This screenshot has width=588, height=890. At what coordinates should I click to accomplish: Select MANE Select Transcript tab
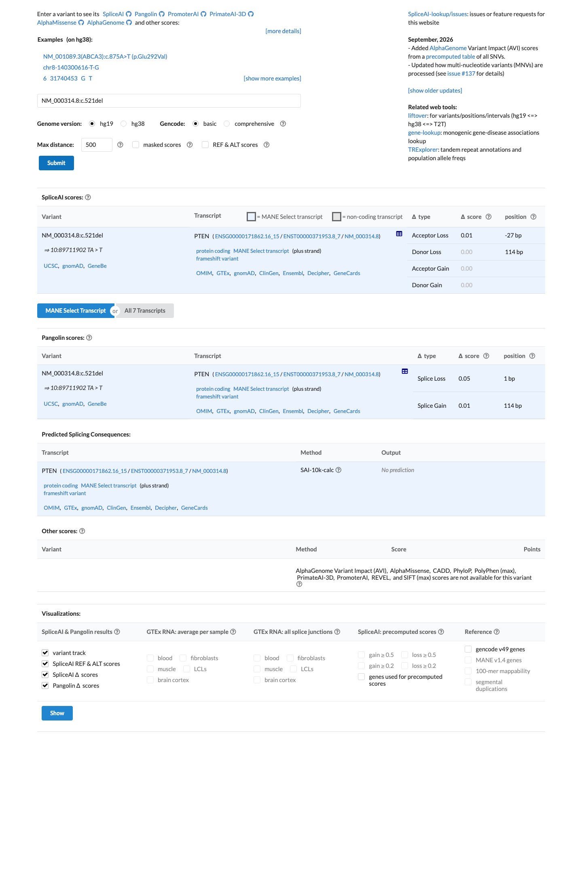[76, 311]
